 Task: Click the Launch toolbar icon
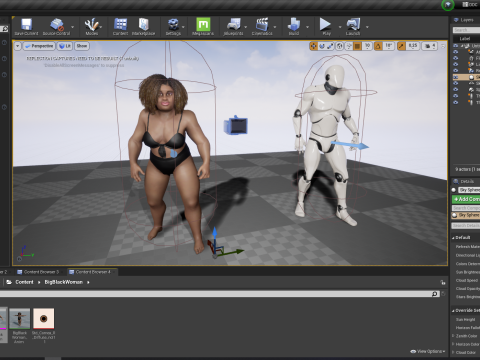(x=353, y=27)
